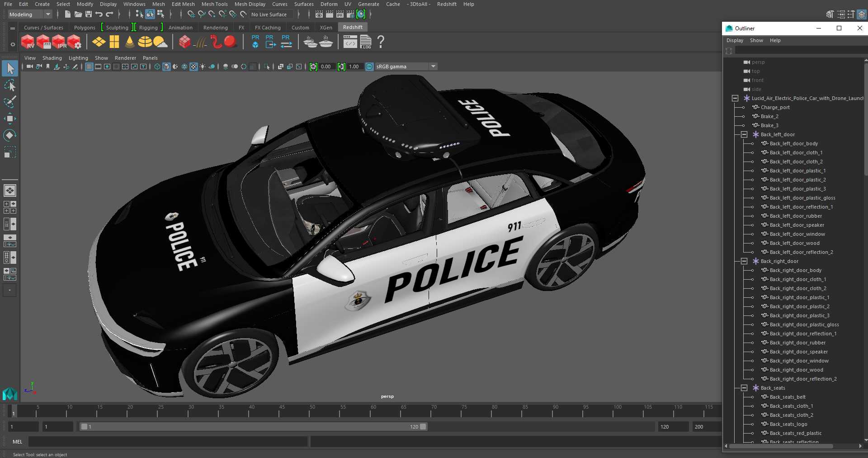Open a scene with the folder icon
Viewport: 868px width, 458px height.
coord(78,14)
